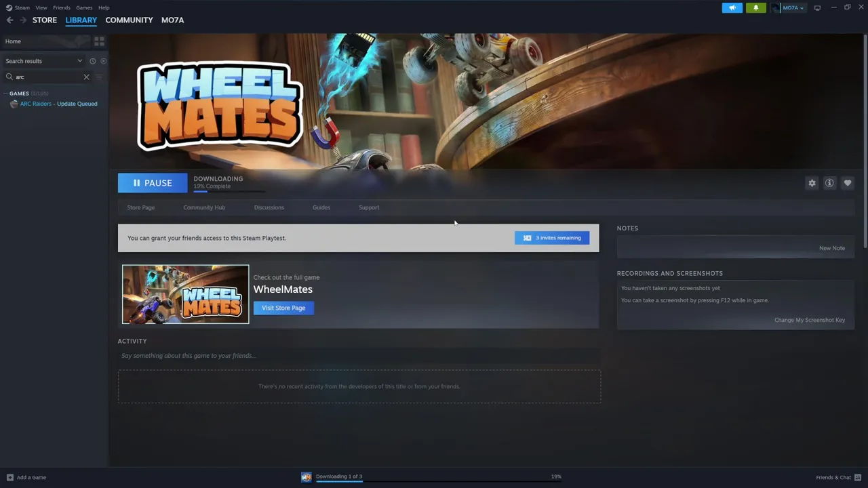Open the Help menu

[x=104, y=7]
